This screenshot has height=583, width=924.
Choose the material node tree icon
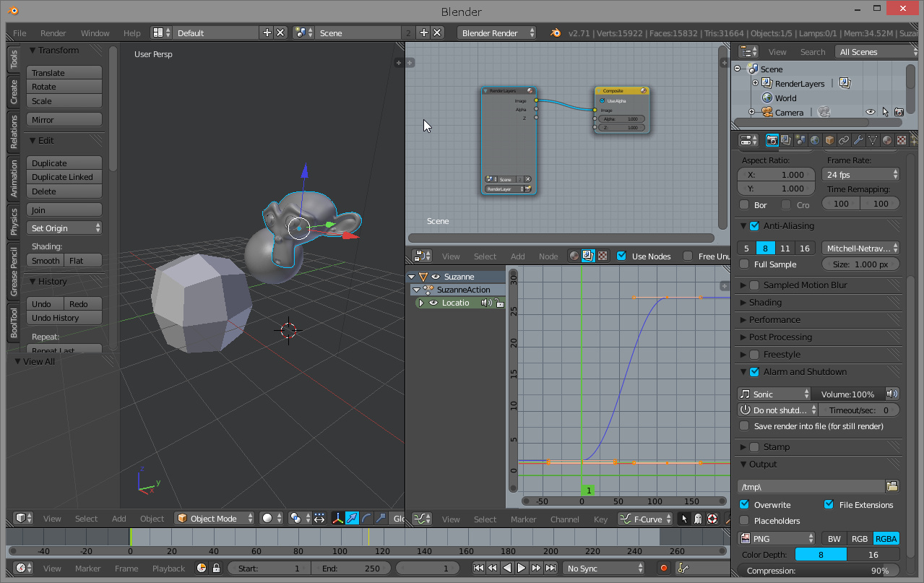point(574,256)
